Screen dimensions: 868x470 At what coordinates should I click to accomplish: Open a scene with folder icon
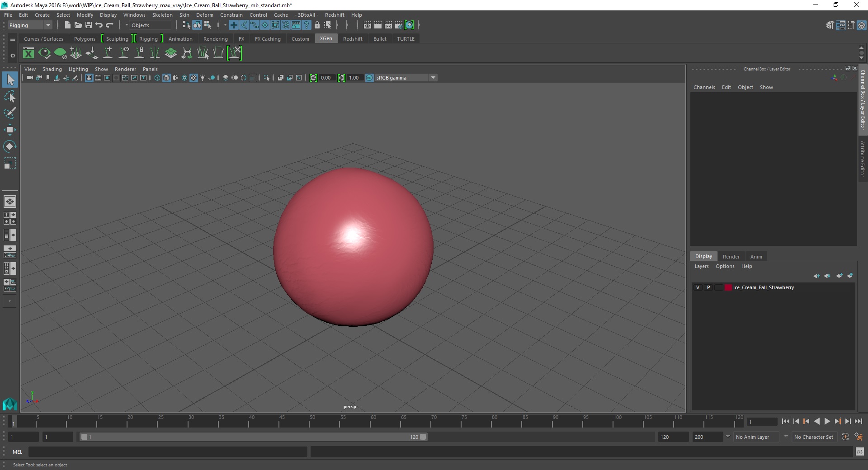(x=78, y=25)
